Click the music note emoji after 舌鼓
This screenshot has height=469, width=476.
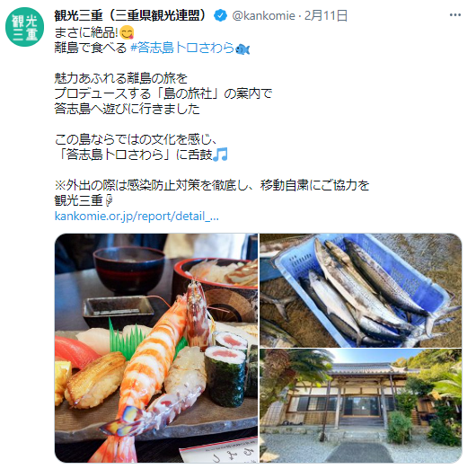coord(220,155)
